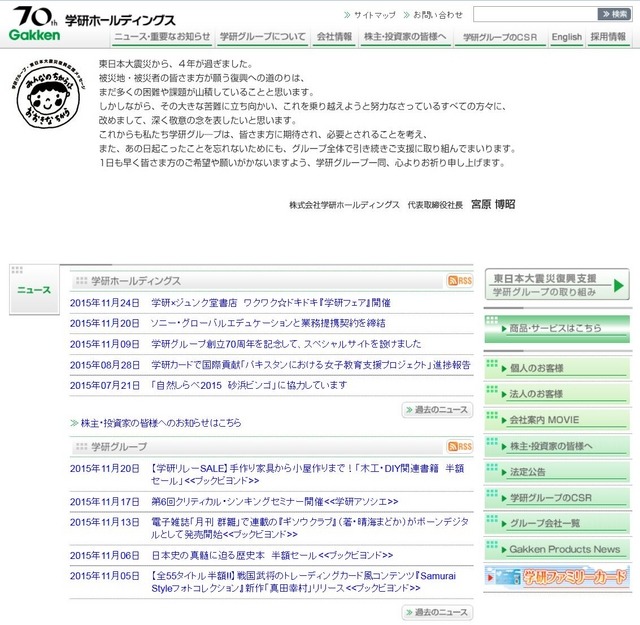Open the 法定公告 sidebar link
This screenshot has width=640, height=625.
click(x=557, y=472)
